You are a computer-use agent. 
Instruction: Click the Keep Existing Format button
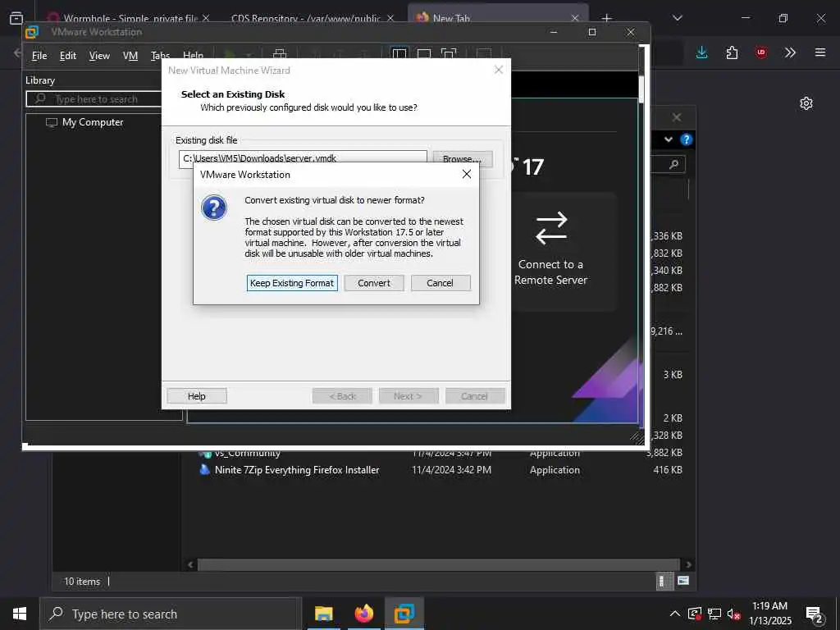point(292,283)
